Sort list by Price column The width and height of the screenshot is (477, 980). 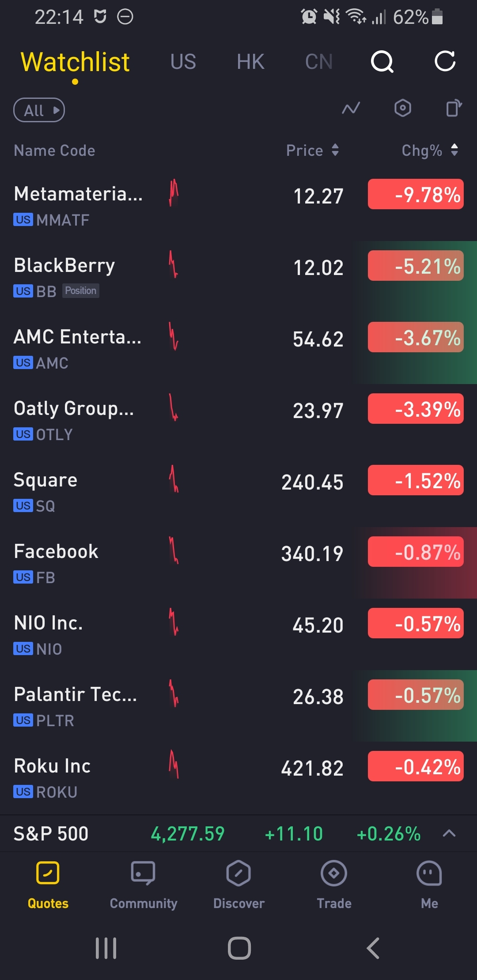[312, 151]
